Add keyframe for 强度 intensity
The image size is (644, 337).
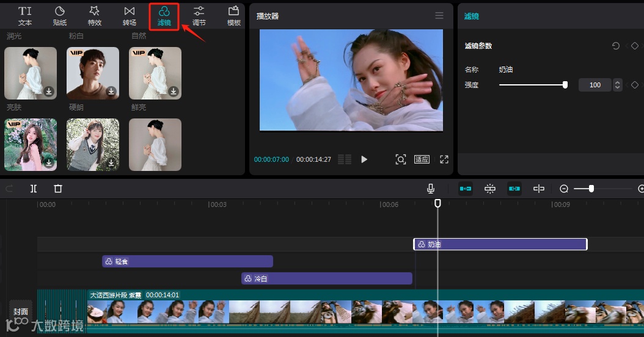(635, 85)
